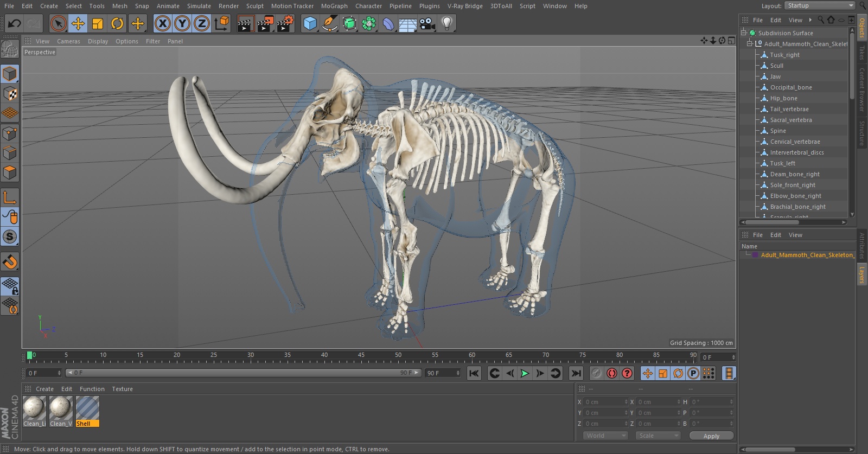The height and width of the screenshot is (454, 868).
Task: Switch to Model mode
Action: click(x=10, y=74)
